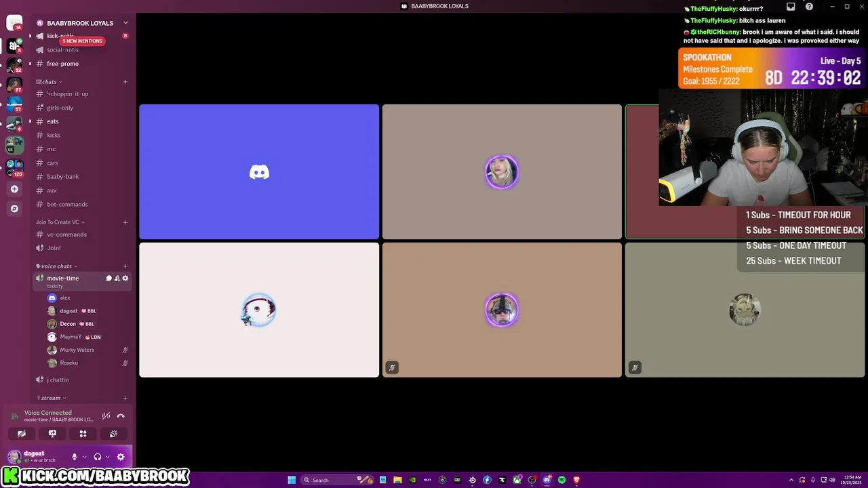Open the Xbox app from the taskbar

pyautogui.click(x=517, y=480)
